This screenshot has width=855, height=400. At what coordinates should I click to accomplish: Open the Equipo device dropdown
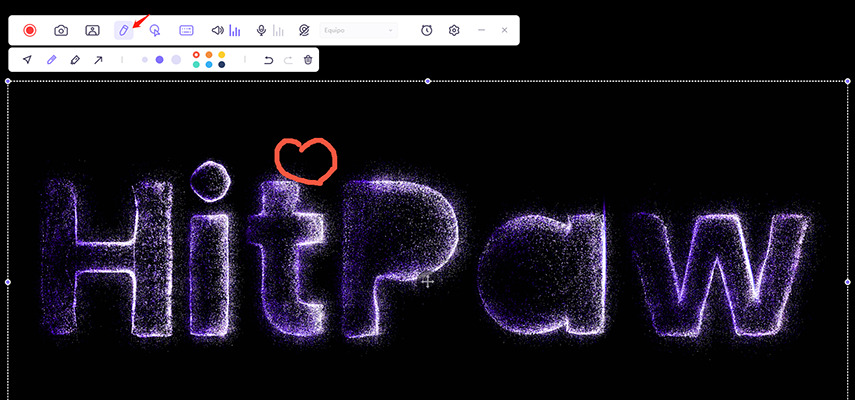click(358, 31)
